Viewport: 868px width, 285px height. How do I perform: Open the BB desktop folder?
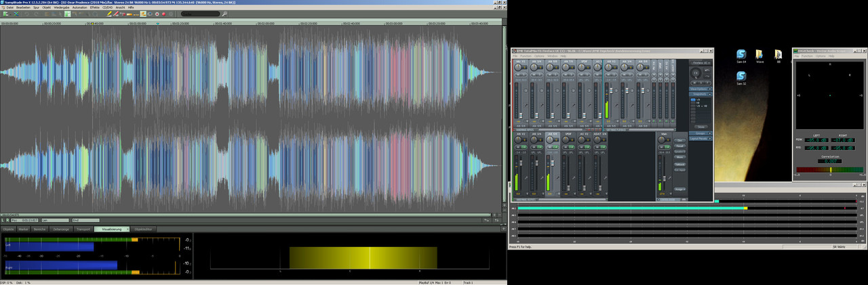point(778,56)
